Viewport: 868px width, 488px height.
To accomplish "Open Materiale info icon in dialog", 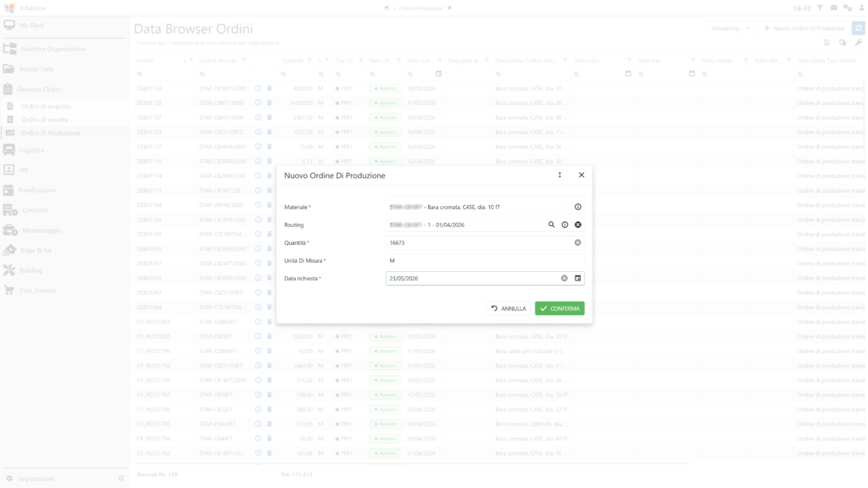I will [577, 207].
